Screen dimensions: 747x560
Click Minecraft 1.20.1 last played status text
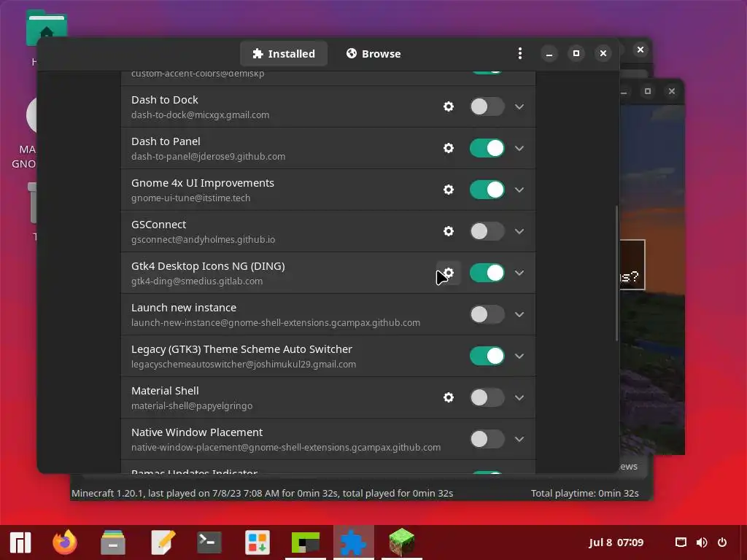click(262, 494)
